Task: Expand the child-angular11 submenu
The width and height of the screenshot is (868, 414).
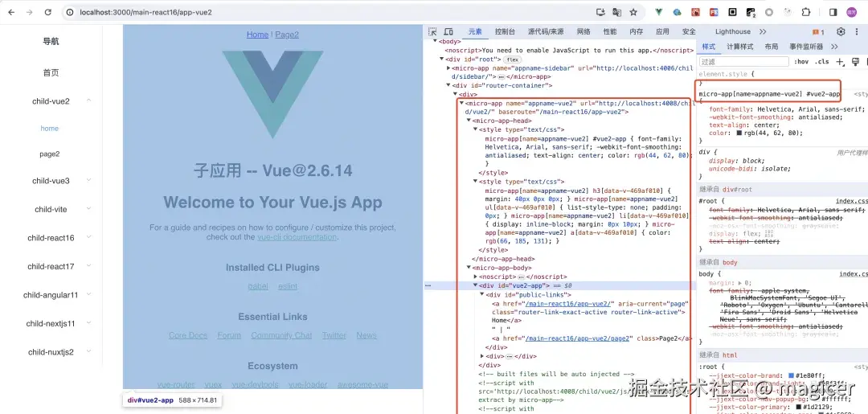Action: tap(88, 295)
